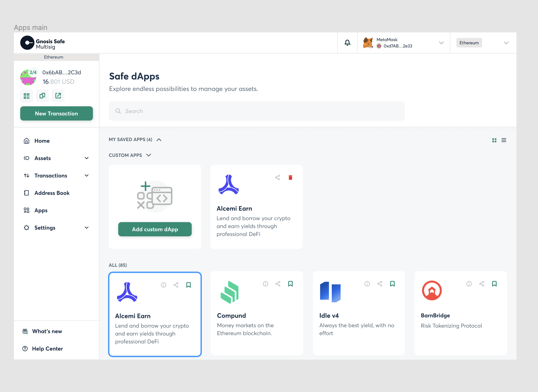Expand the Custom Apps section

point(149,155)
